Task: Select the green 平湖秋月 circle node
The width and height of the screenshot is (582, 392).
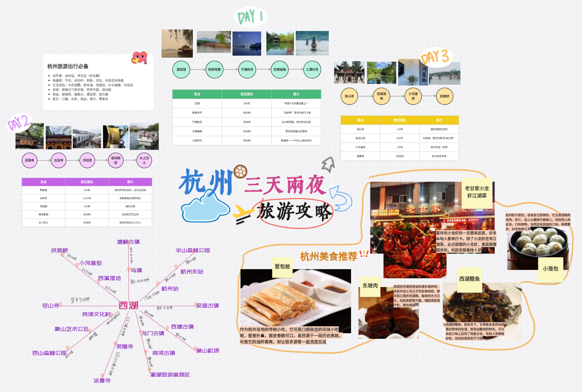Action: tap(247, 70)
